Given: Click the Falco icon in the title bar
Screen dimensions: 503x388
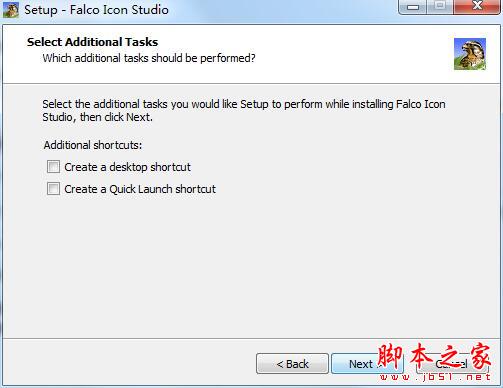Looking at the screenshot, I should pyautogui.click(x=11, y=10).
